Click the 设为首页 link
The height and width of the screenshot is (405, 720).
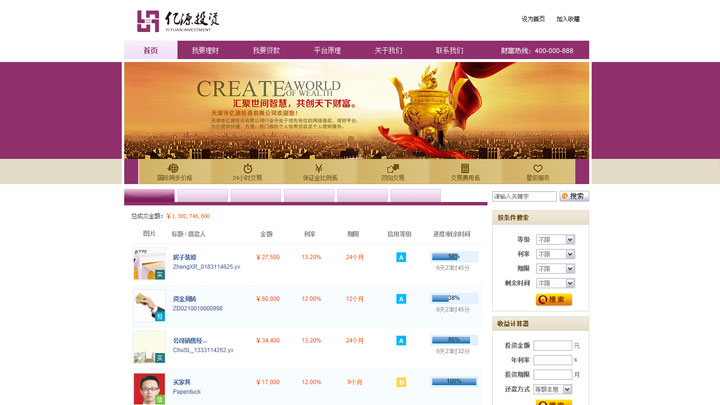pos(533,19)
